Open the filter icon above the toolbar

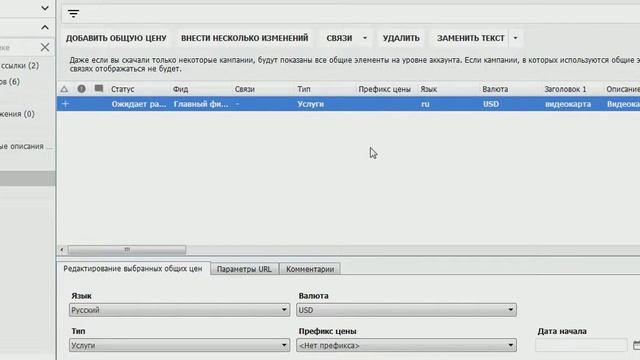[73, 14]
